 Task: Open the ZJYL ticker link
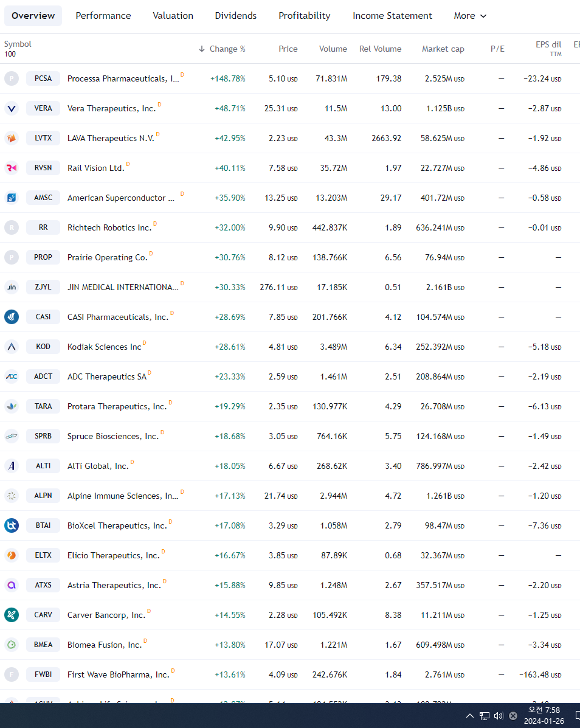(x=43, y=287)
